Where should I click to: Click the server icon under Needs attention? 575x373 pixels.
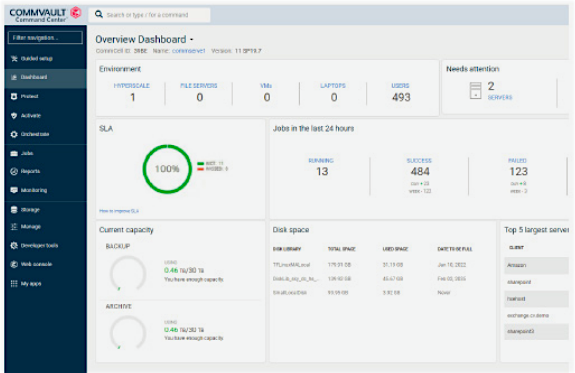(x=475, y=90)
